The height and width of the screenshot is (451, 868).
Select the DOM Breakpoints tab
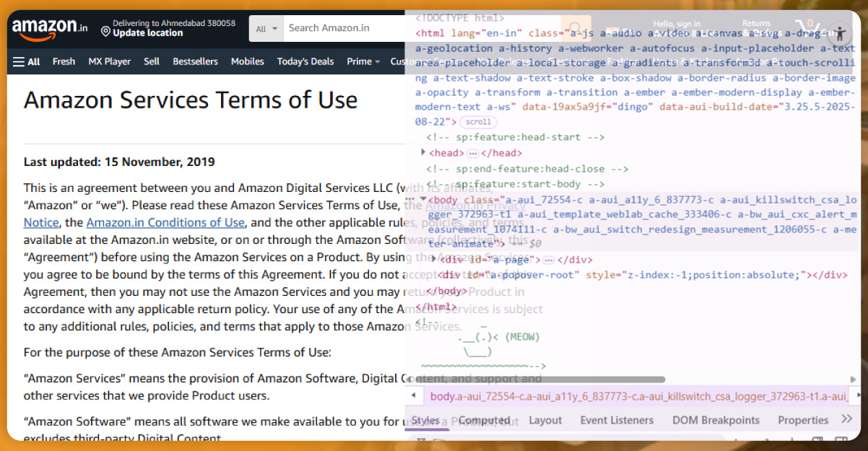tap(715, 420)
